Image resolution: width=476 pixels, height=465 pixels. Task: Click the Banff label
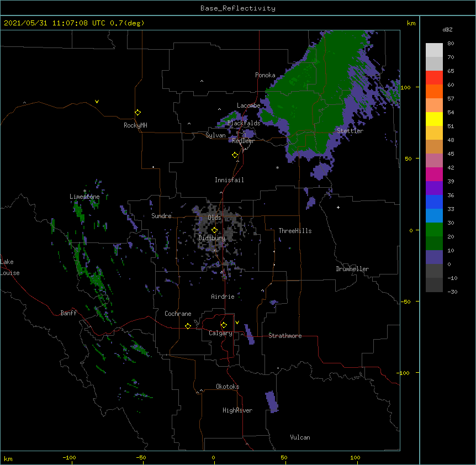click(68, 313)
